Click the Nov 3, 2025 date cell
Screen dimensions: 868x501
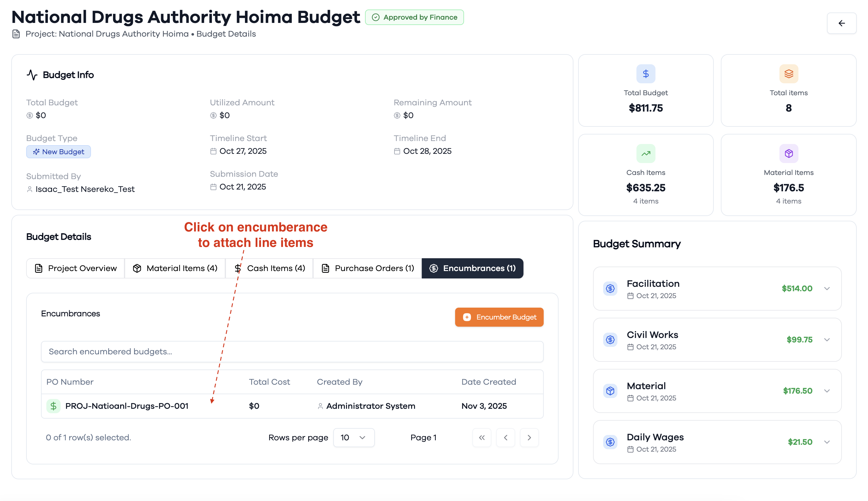484,406
